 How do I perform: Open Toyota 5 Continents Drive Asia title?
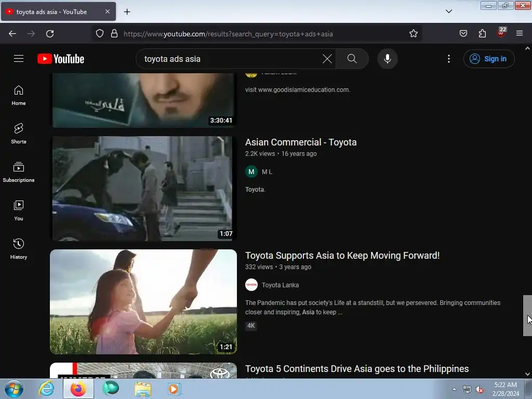click(x=357, y=369)
